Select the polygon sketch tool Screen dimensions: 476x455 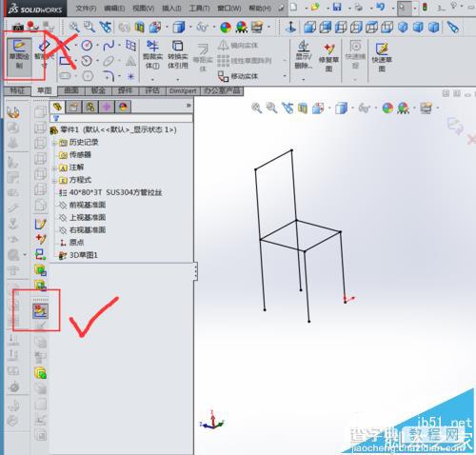[88, 76]
